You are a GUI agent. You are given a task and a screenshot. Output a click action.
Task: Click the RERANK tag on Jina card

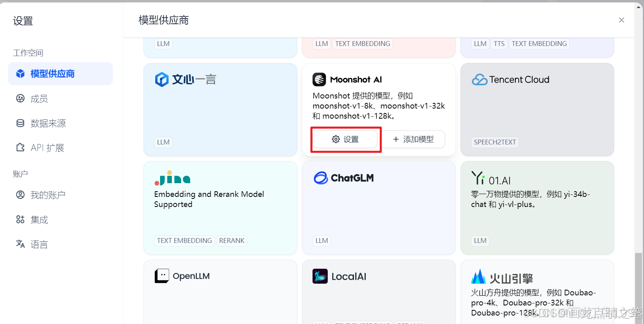click(x=232, y=240)
